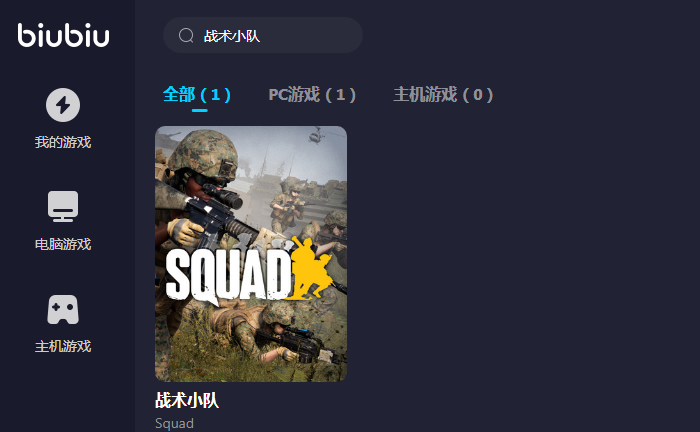This screenshot has width=700, height=432.
Task: Click the 战术小队 title below the cover
Action: click(187, 400)
